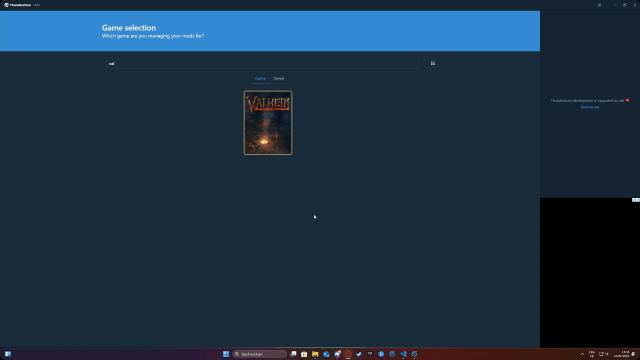
Task: Open the Windows Start menu
Action: pyautogui.click(x=226, y=354)
